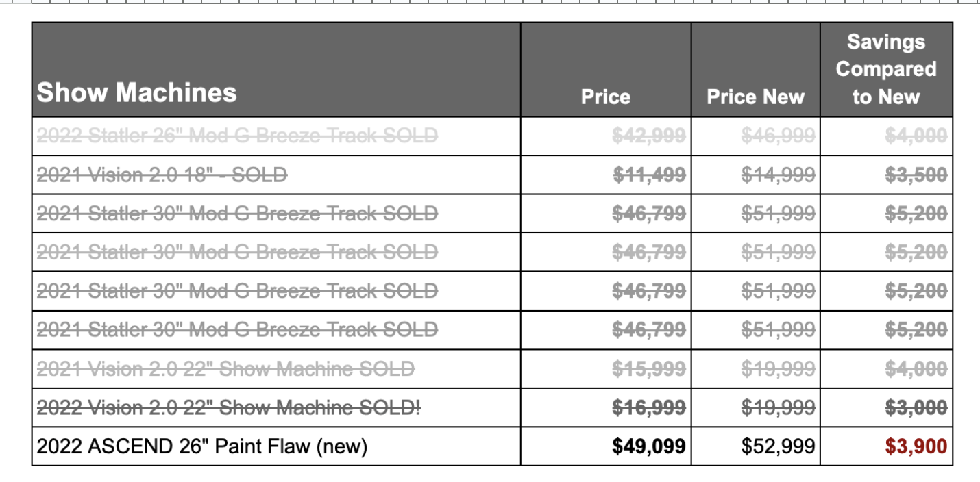Select the bold $49,099 price cell
The width and height of the screenshot is (980, 482).
pos(648,447)
